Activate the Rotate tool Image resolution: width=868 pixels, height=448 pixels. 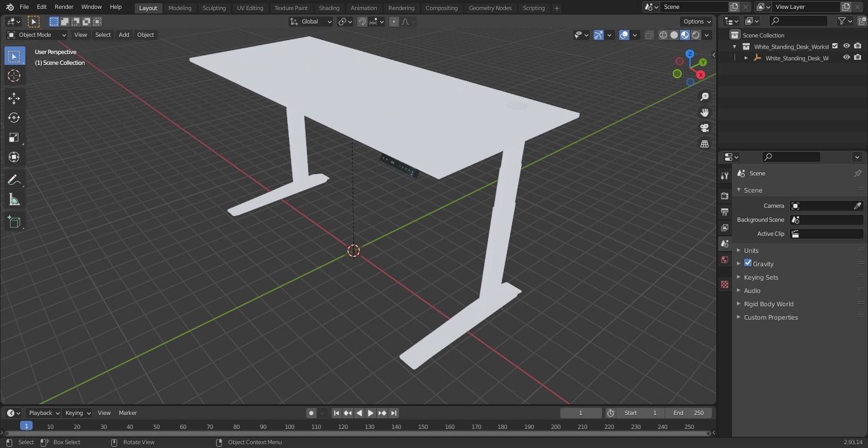point(14,118)
